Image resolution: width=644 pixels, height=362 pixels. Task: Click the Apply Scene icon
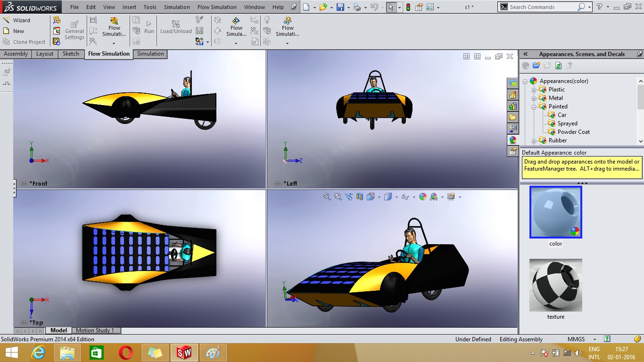coord(434,197)
